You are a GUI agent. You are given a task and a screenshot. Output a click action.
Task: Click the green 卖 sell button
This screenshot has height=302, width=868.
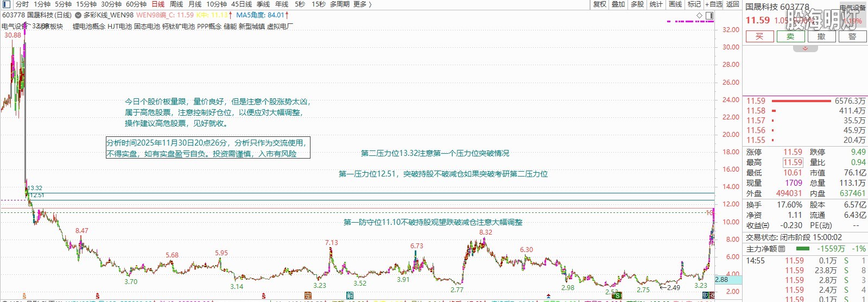(x=790, y=36)
